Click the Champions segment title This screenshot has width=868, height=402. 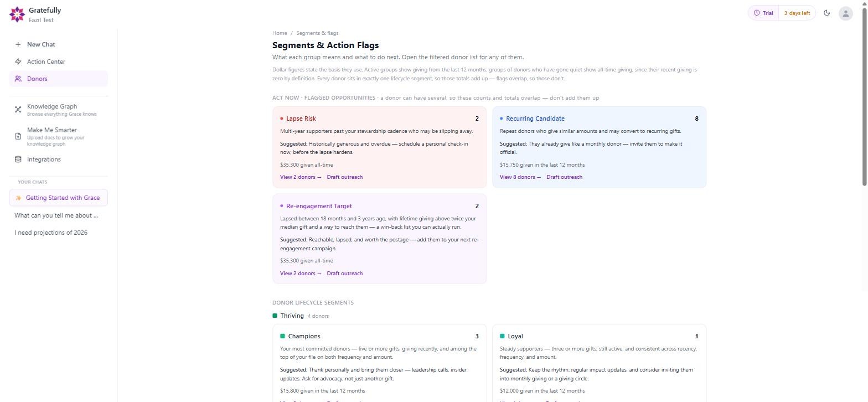point(304,336)
